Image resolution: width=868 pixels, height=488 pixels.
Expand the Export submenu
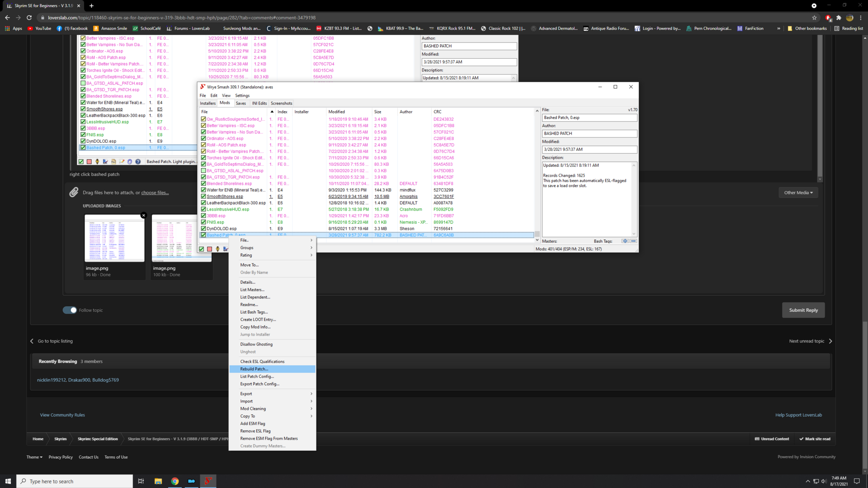coord(272,394)
